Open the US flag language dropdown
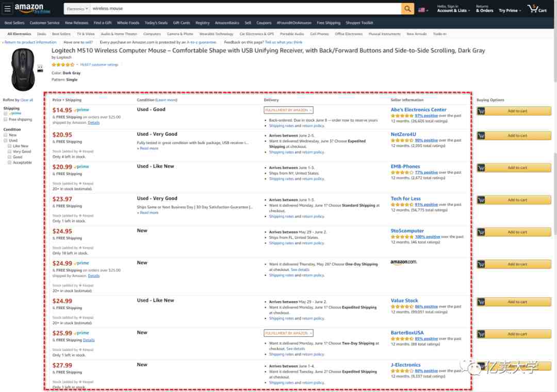The width and height of the screenshot is (557, 392). [423, 10]
